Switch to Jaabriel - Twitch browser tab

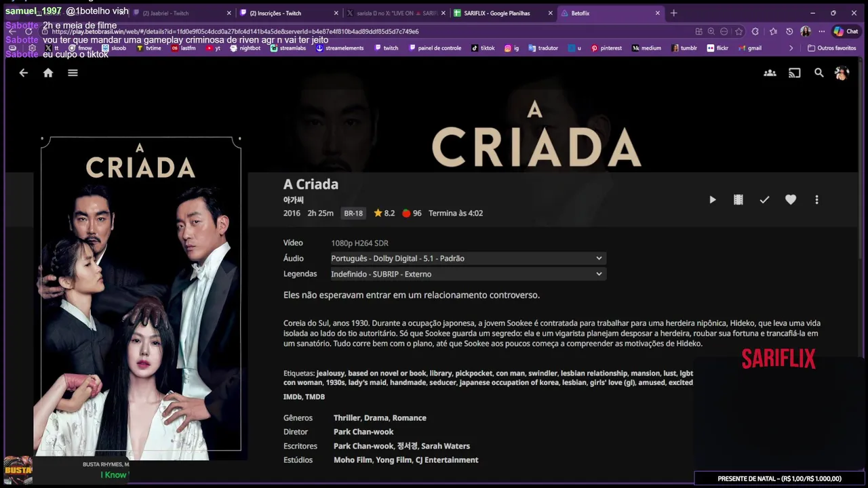tap(180, 13)
